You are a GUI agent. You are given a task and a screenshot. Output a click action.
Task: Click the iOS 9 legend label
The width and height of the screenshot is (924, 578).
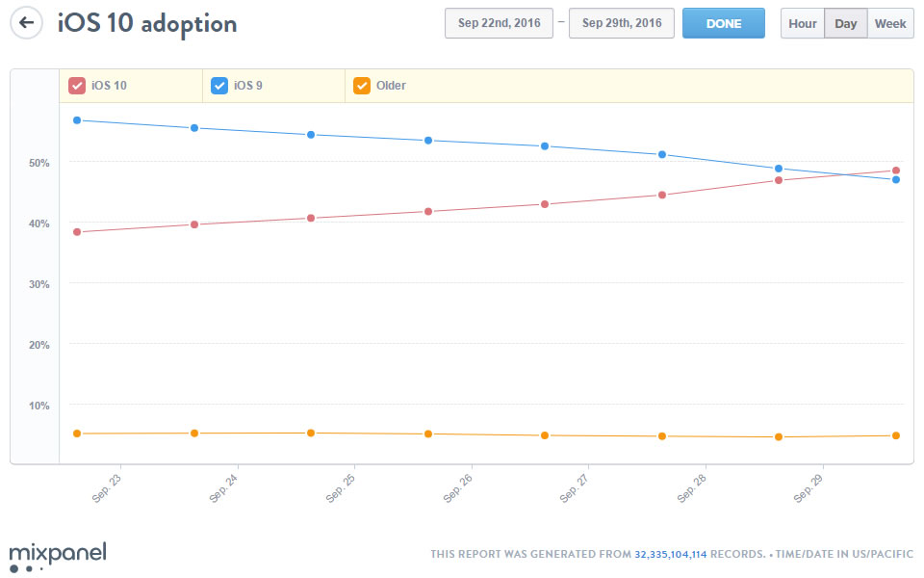248,86
